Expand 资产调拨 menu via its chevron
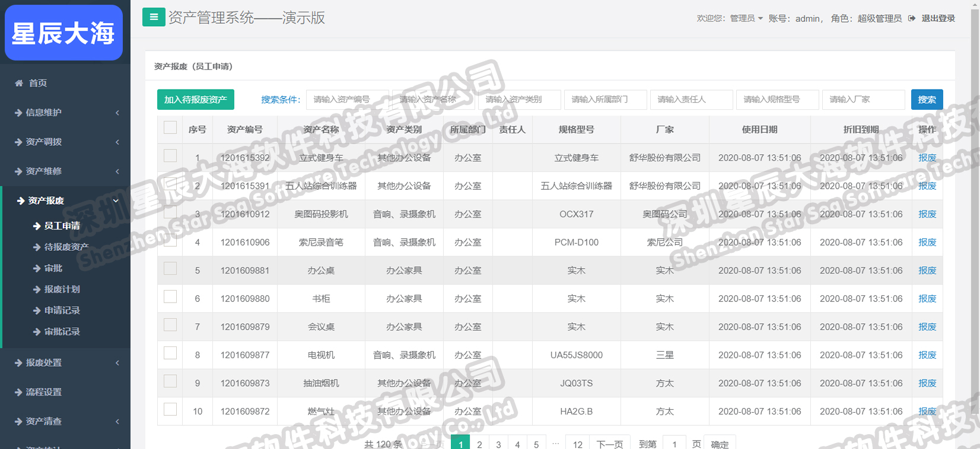The image size is (980, 449). [x=117, y=142]
